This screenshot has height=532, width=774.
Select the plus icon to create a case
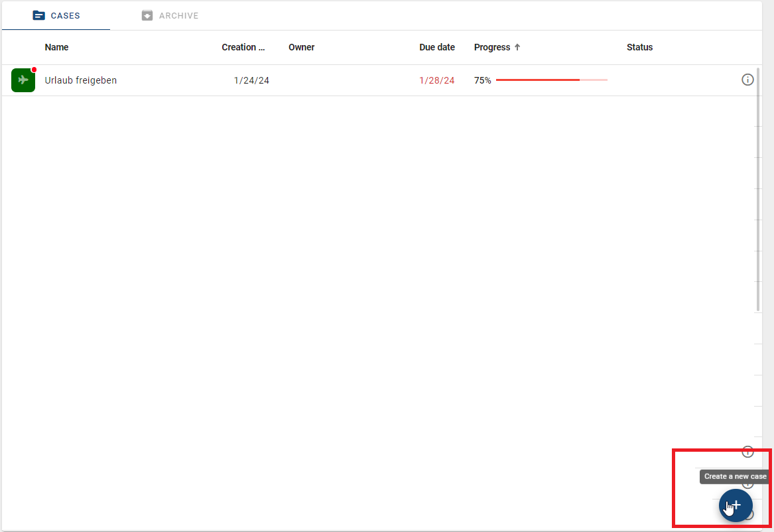[736, 505]
